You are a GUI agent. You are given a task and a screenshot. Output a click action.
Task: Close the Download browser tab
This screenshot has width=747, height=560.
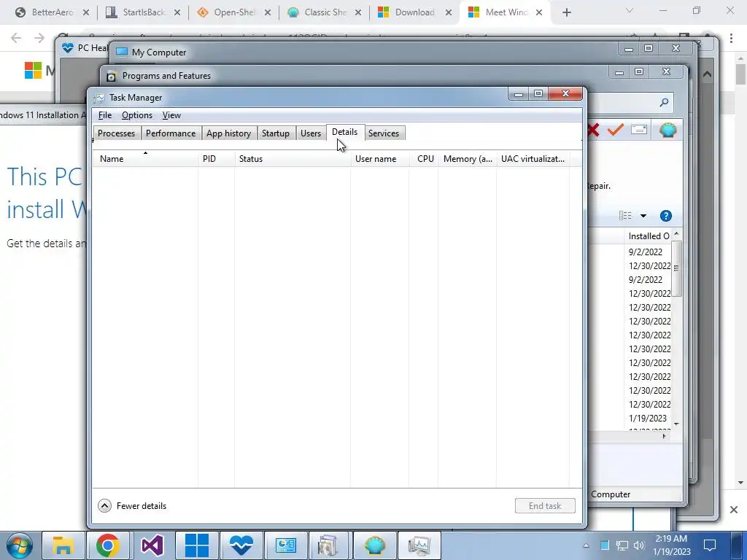(x=449, y=12)
